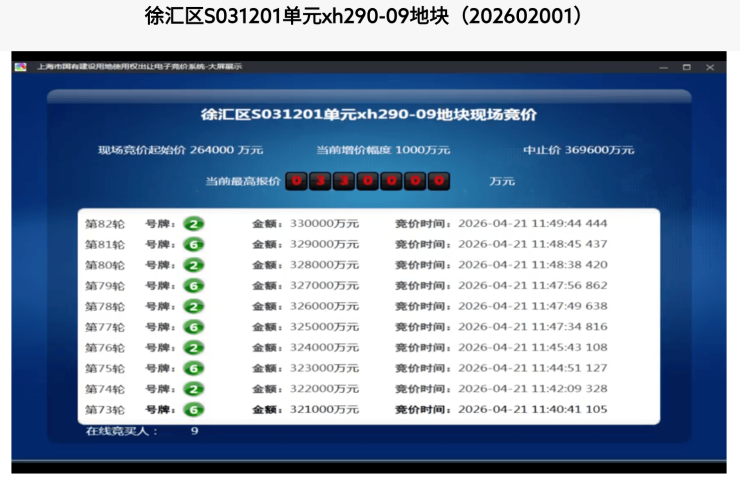This screenshot has width=740, height=479.
Task: Select the green badge in the round 78 row
Action: tap(193, 306)
